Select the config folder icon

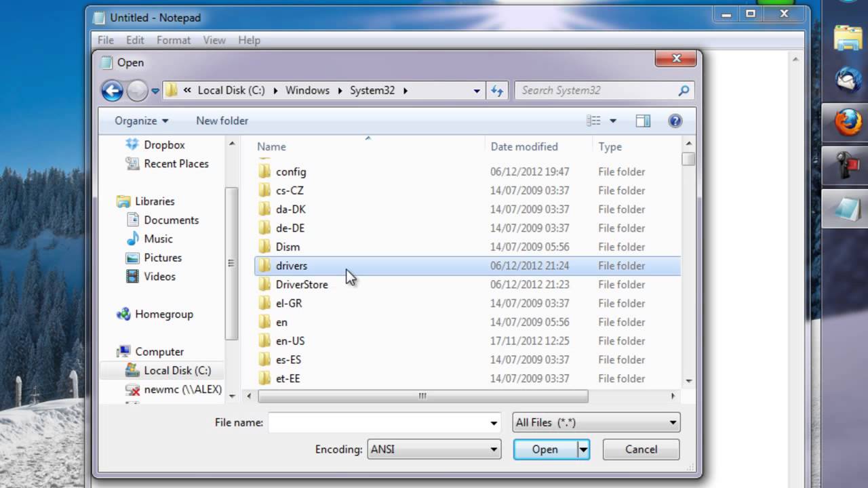pos(264,171)
